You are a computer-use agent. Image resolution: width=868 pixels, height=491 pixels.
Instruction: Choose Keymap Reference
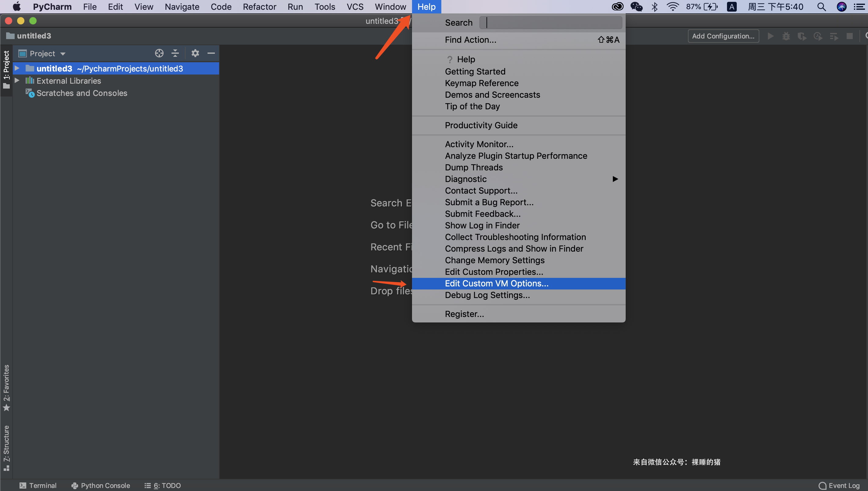(x=519, y=83)
